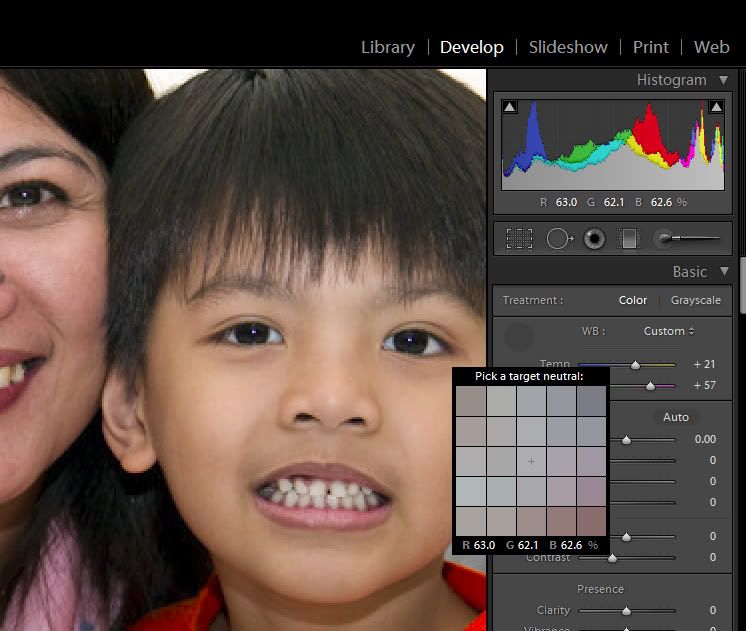
Task: Toggle highlight clipping indicator in histogram
Action: click(716, 107)
